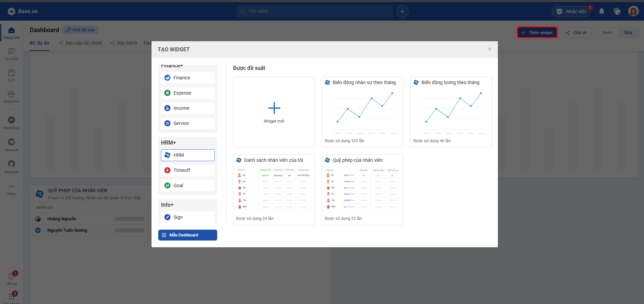Select the Finance app category
Viewport: 644px width, 304px height.
click(x=188, y=78)
